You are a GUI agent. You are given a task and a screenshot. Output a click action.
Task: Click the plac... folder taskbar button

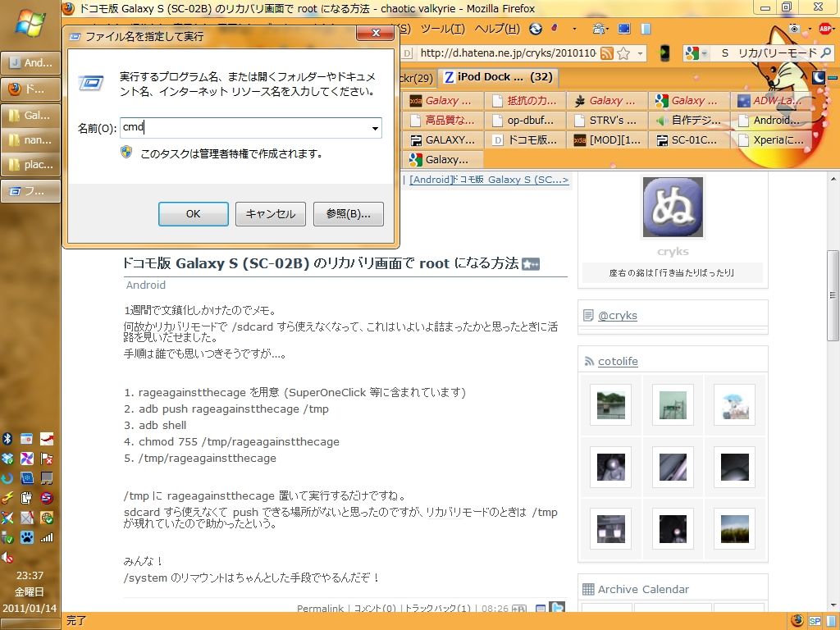tap(30, 164)
